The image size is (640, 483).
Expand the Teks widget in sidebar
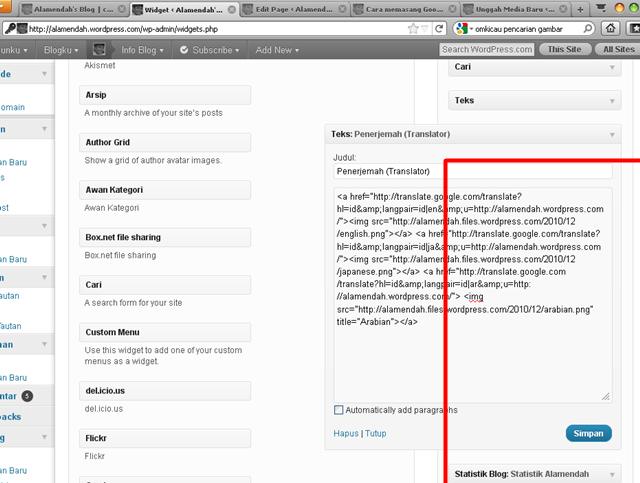(x=611, y=100)
